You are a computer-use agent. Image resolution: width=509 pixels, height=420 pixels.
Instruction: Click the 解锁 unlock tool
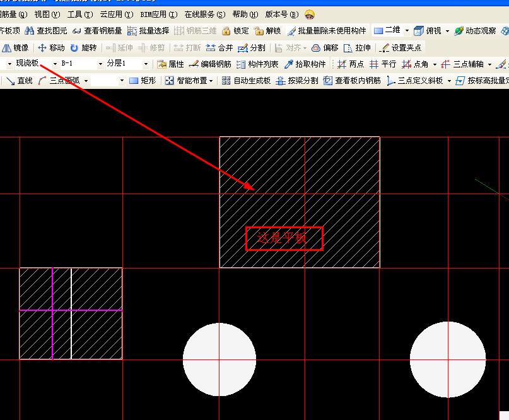pyautogui.click(x=267, y=31)
